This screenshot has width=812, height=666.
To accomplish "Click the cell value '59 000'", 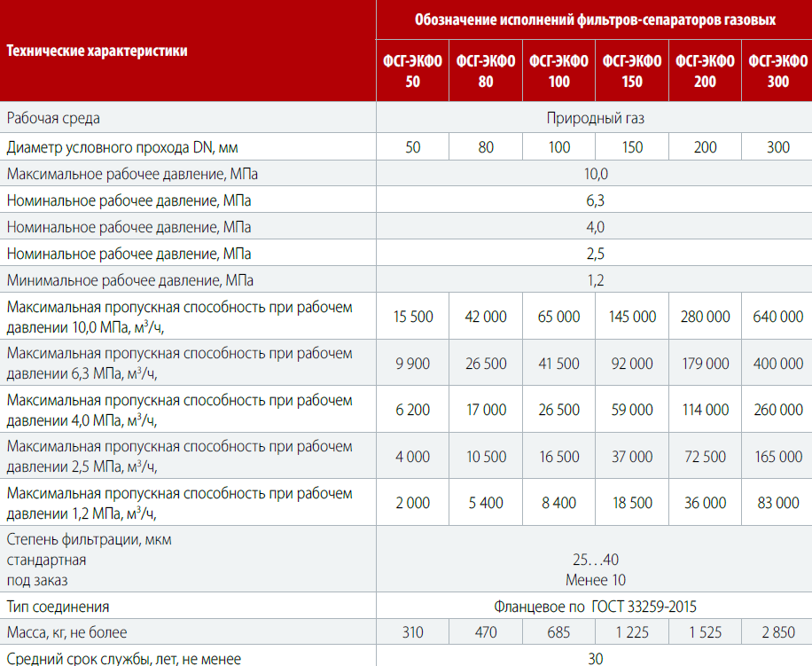I will coord(632,410).
